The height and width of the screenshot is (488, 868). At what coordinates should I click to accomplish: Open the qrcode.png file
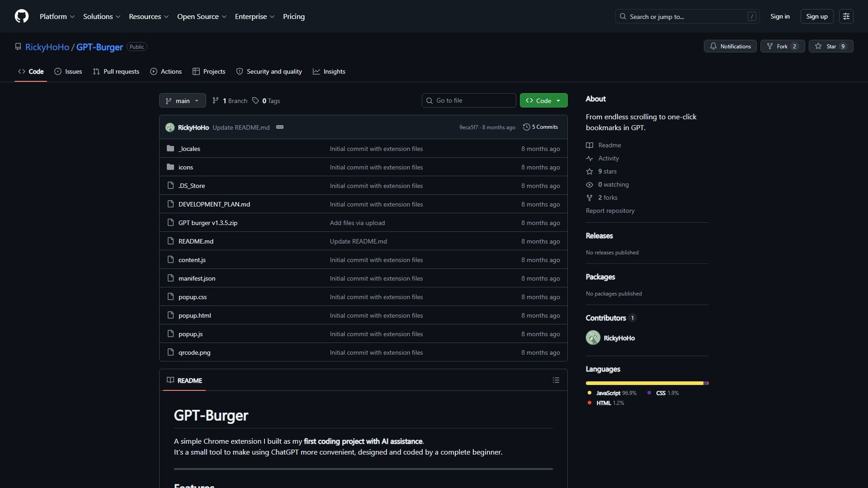194,352
